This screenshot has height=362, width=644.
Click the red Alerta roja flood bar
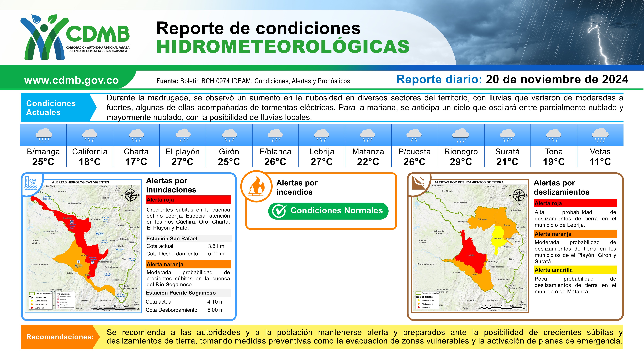[x=188, y=200]
